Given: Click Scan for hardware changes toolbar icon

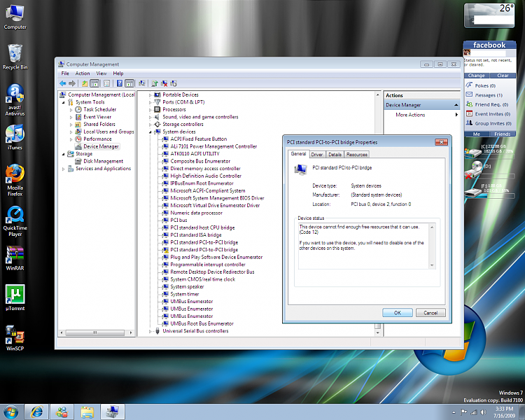Looking at the screenshot, I should click(142, 83).
